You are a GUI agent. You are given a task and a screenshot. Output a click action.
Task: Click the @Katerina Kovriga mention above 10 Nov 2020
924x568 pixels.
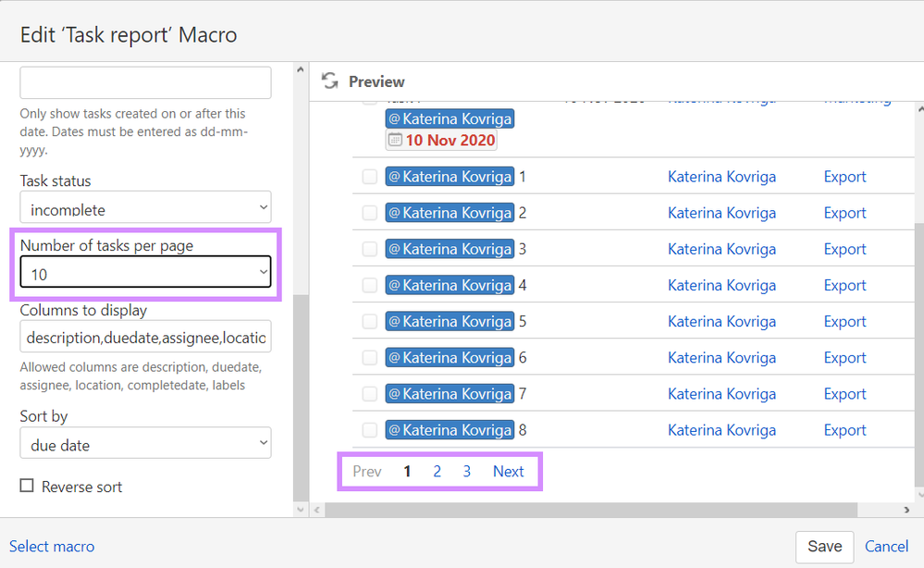pos(450,118)
